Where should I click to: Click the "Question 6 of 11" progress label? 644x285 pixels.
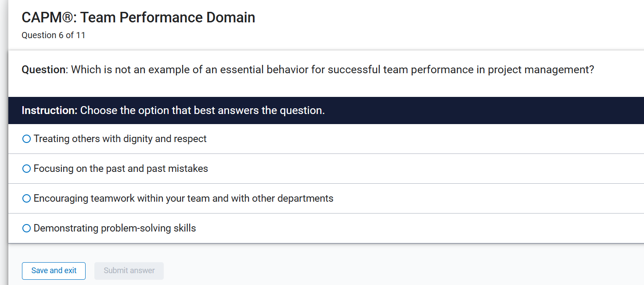coord(53,35)
